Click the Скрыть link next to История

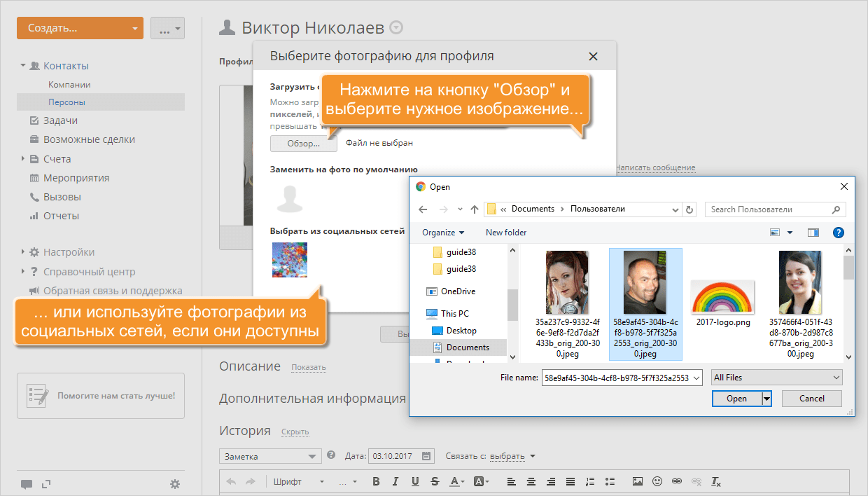click(295, 432)
